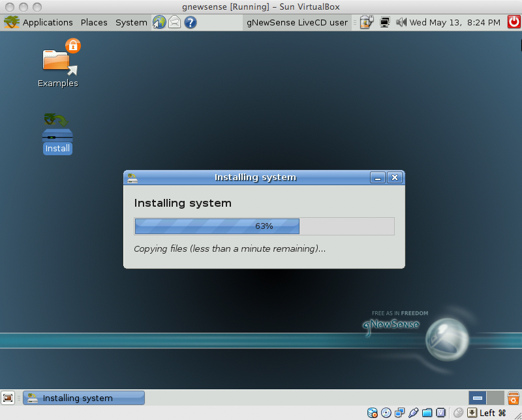The image size is (522, 420).
Task: Click VirtualBox shared folders icon
Action: click(x=427, y=413)
